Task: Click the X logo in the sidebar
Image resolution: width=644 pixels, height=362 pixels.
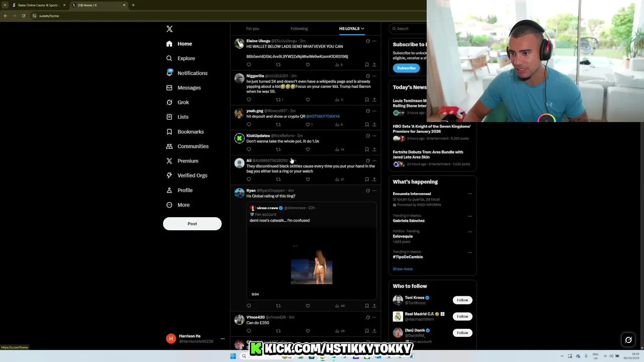Action: pos(170,29)
